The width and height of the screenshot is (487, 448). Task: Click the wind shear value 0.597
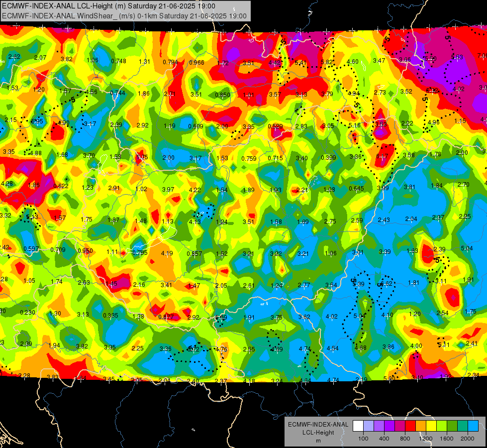click(x=31, y=249)
